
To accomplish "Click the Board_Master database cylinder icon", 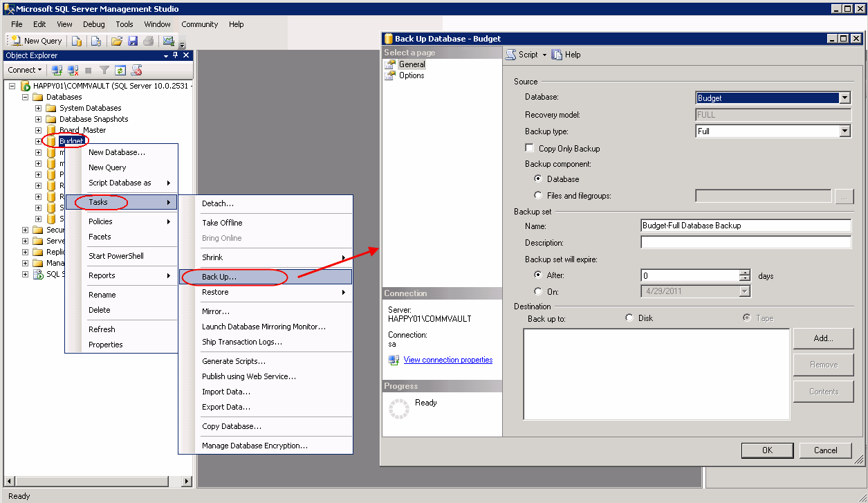I will 51,130.
